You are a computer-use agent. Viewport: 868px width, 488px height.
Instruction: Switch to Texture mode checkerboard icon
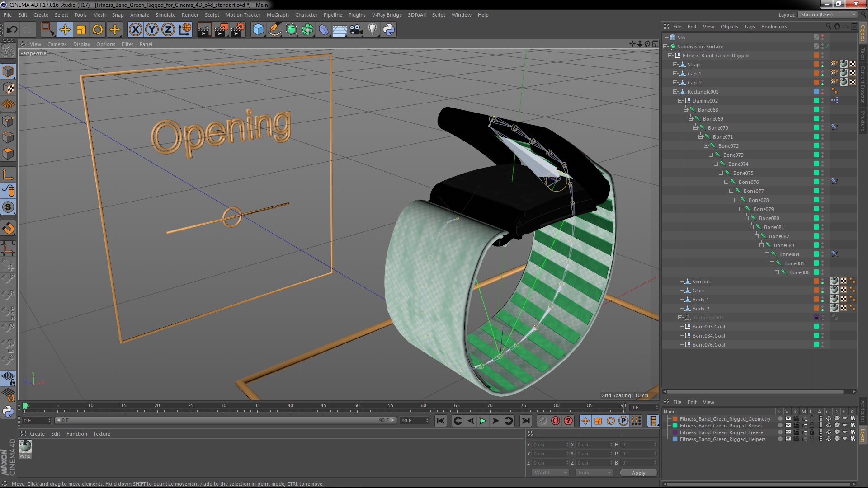(8, 88)
